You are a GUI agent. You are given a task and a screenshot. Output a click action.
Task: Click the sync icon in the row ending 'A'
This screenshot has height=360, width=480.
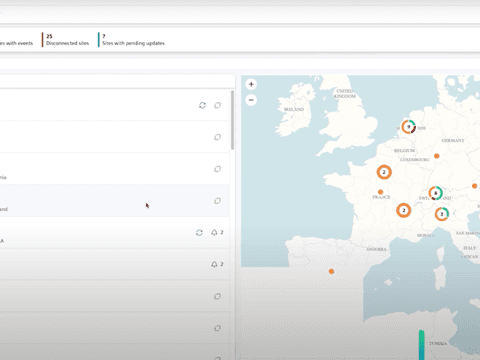click(x=199, y=232)
